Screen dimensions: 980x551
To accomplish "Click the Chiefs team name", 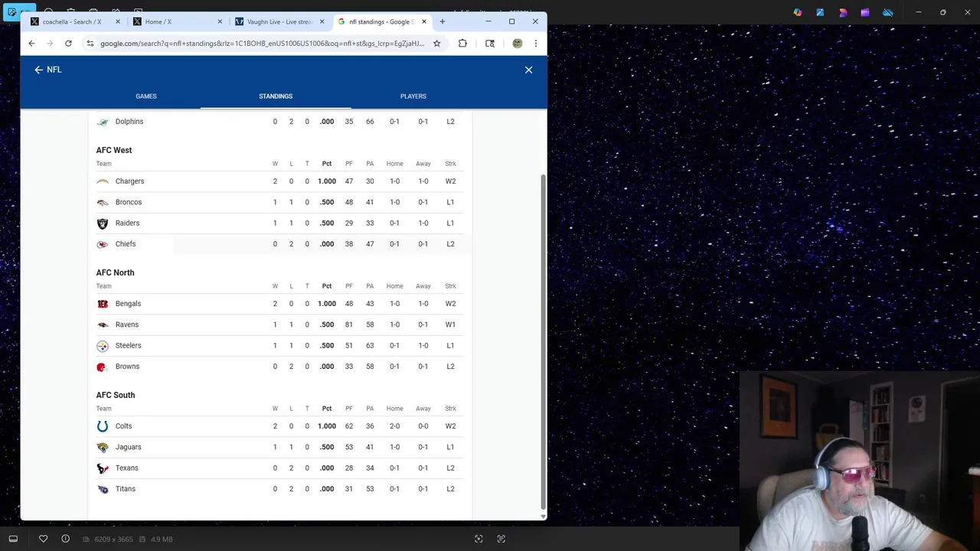I will tap(126, 244).
